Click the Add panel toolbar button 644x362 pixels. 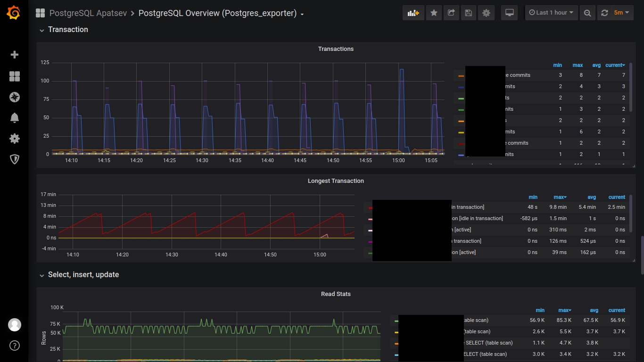click(x=413, y=13)
